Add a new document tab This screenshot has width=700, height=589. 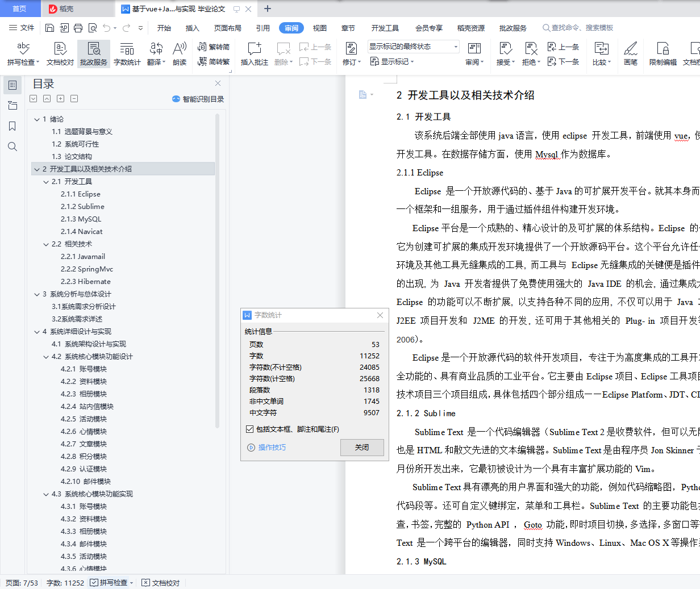268,9
